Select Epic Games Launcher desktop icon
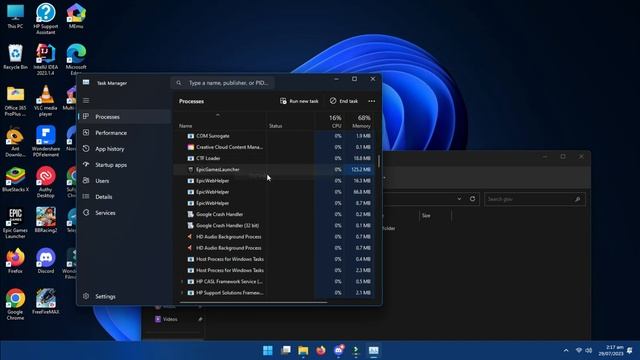Image resolution: width=640 pixels, height=360 pixels. [x=15, y=223]
